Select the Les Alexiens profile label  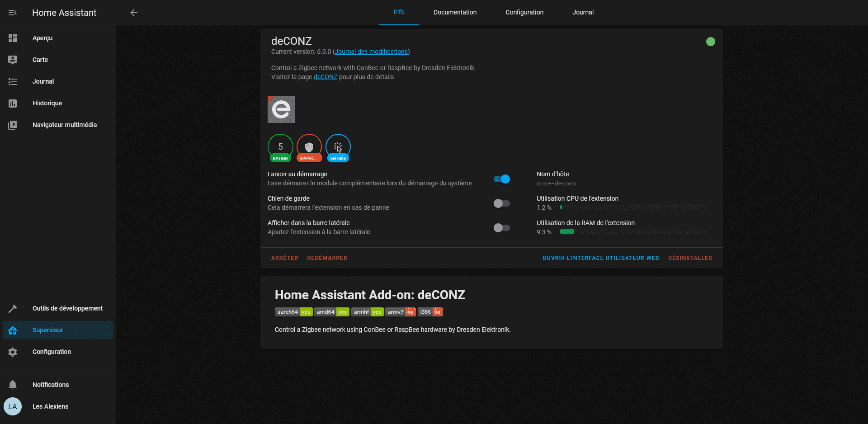[x=51, y=406]
